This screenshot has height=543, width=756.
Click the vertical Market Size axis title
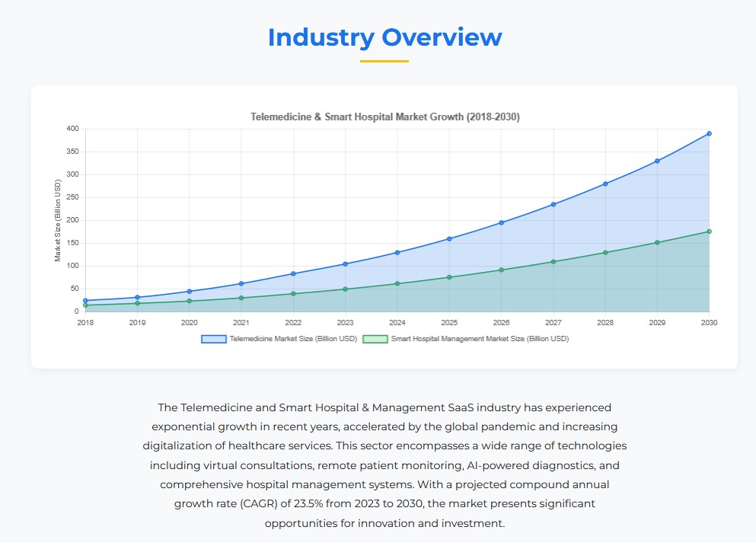[58, 221]
